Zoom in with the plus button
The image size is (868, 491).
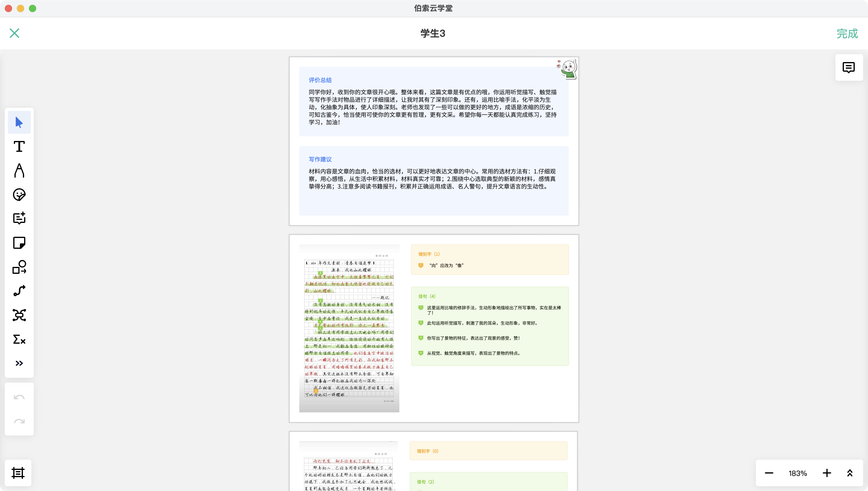(x=827, y=473)
